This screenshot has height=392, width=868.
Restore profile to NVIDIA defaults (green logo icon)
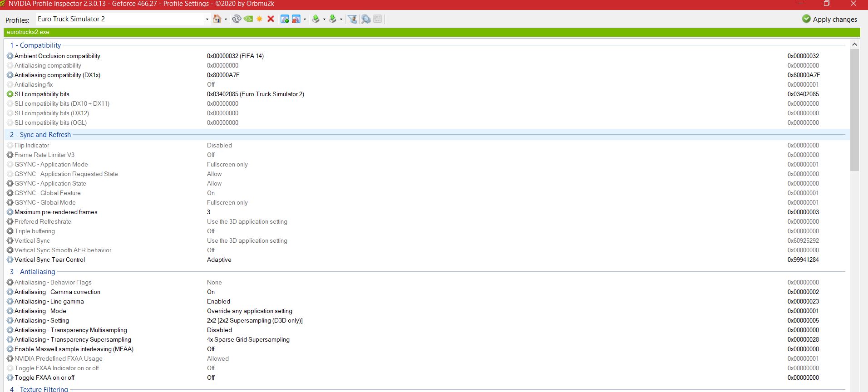click(x=248, y=19)
